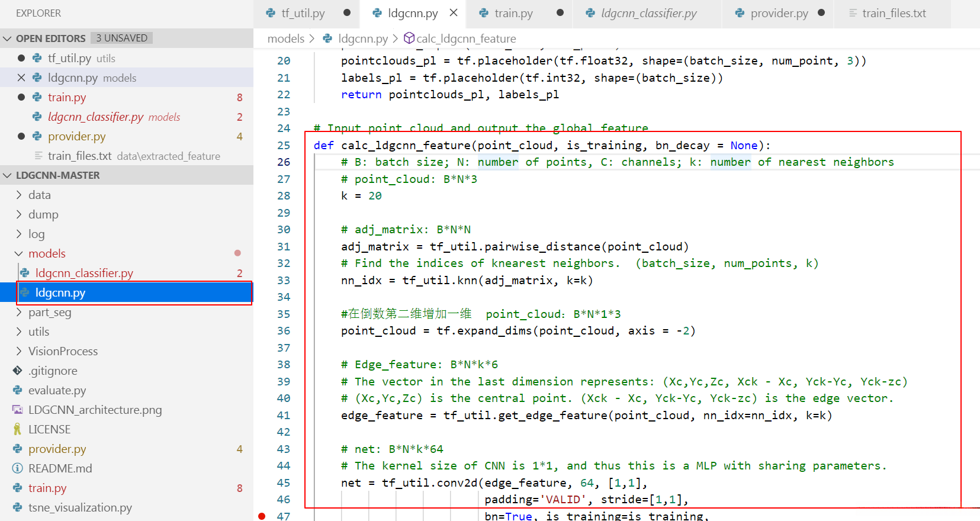
Task: Click the 'tf.expand_dims' code line
Action: (518, 330)
